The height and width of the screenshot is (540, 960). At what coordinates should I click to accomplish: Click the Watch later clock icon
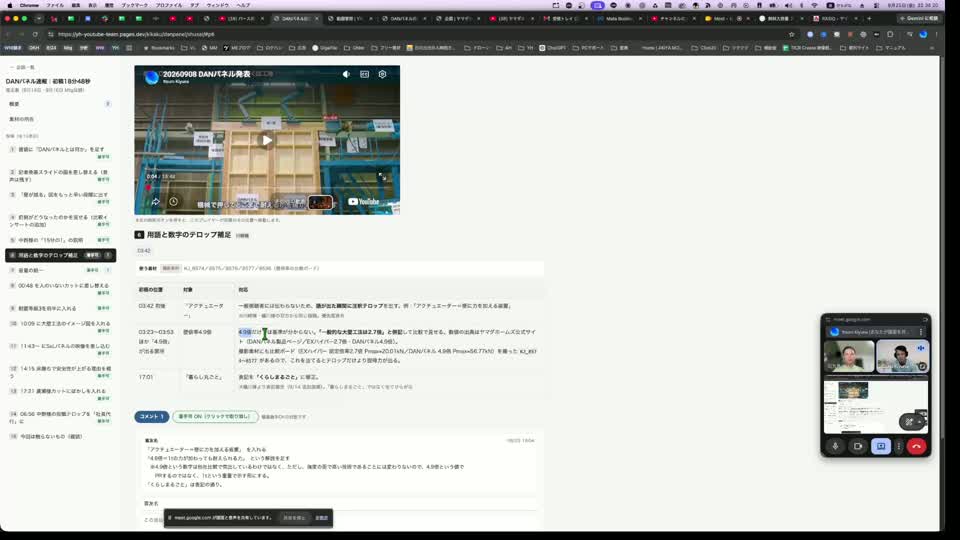173,201
